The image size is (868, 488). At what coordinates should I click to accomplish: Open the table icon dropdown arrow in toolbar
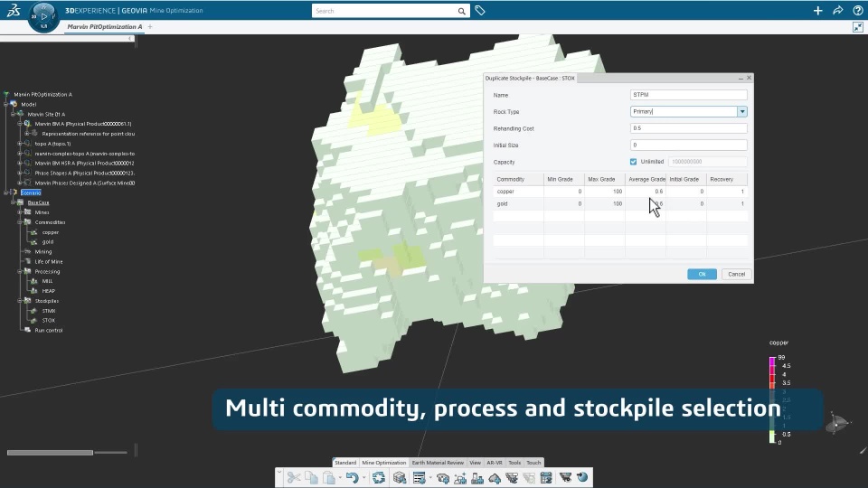(430, 478)
